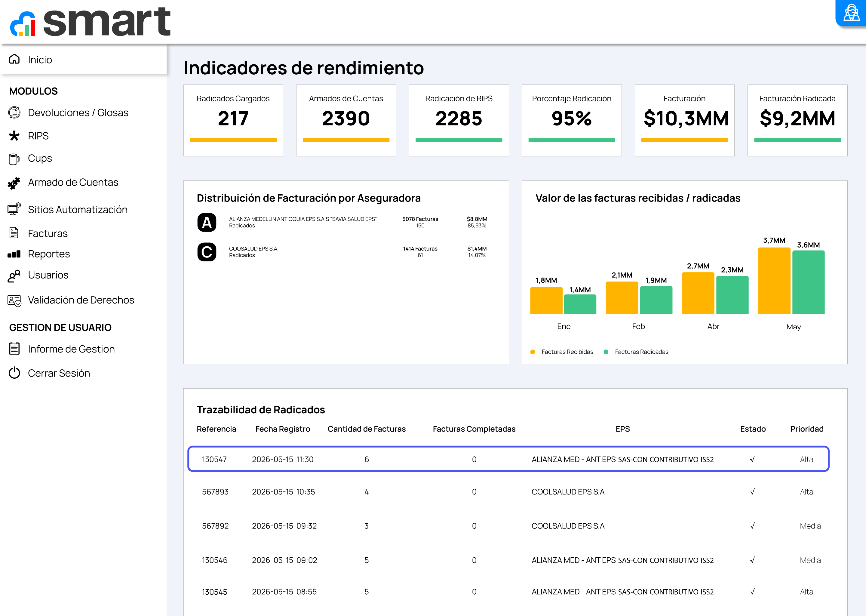Click date 2026-05-15 10:35 cell
Screen dimensions: 866x616
pos(283,492)
